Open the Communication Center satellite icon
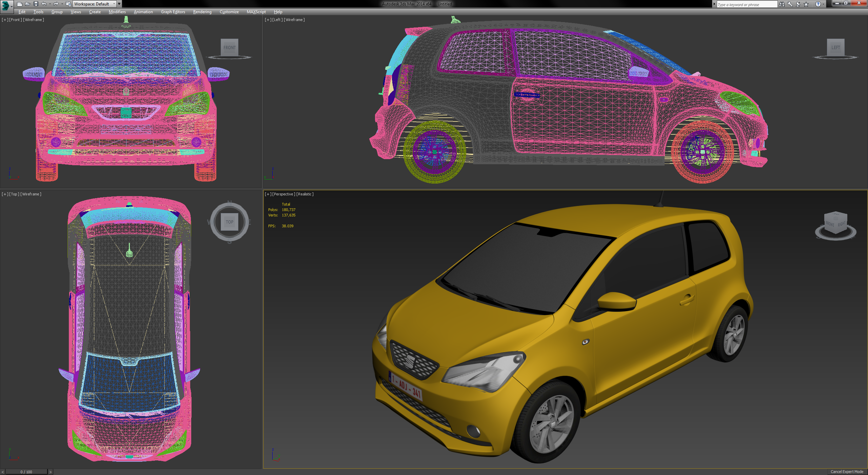868x475 pixels. point(798,4)
